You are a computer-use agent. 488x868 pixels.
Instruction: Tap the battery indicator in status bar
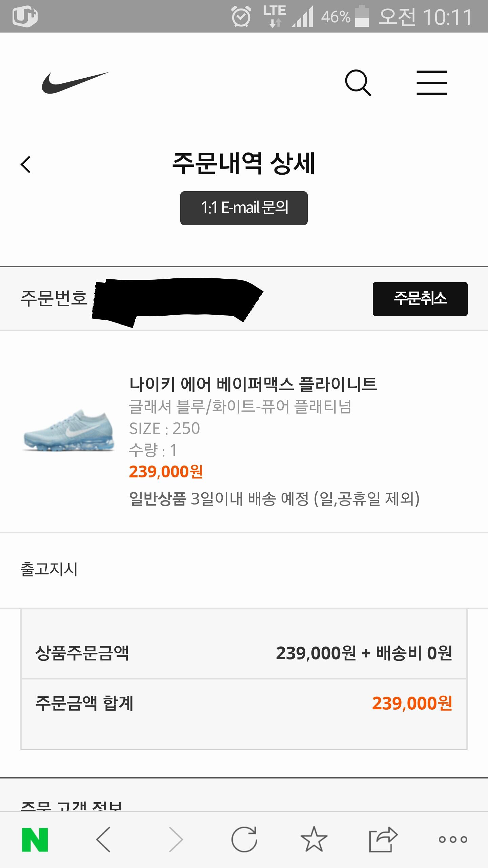(x=362, y=16)
